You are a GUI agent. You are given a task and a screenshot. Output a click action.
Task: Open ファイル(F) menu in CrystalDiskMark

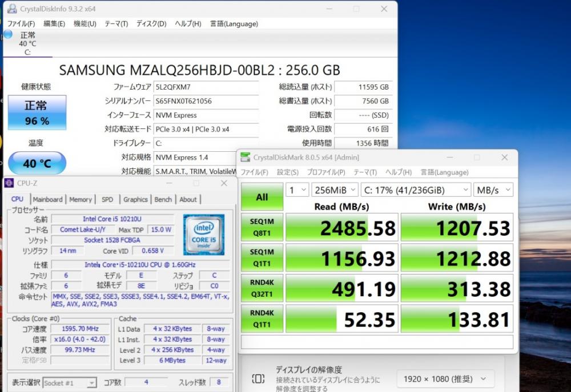(x=254, y=172)
